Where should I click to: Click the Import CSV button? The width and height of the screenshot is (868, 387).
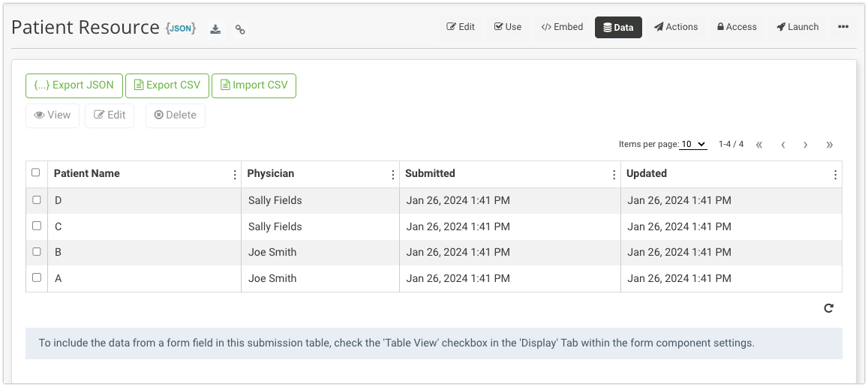click(x=254, y=85)
